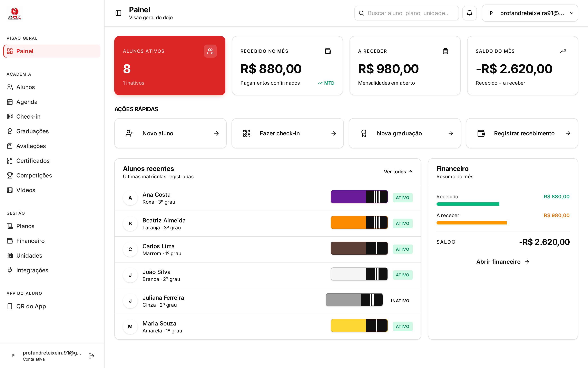The height and width of the screenshot is (368, 588).
Task: Click the green Recebido progress bar
Action: (468, 204)
